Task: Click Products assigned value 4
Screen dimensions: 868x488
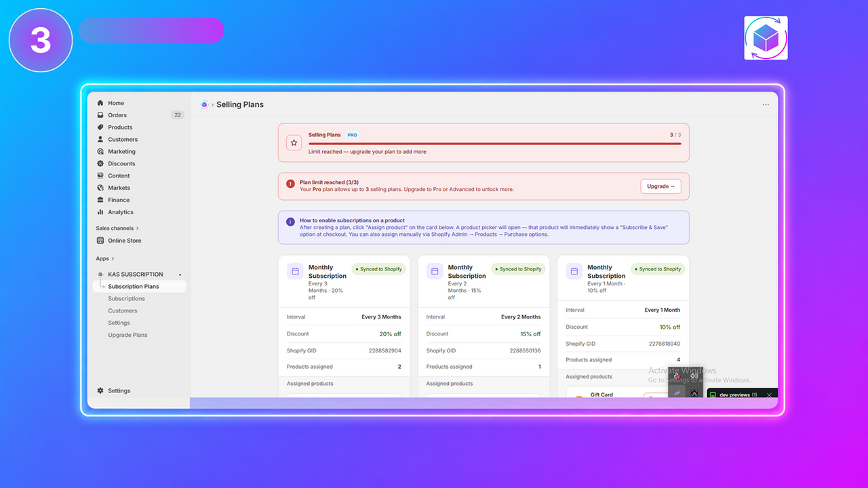Action: coord(678,360)
